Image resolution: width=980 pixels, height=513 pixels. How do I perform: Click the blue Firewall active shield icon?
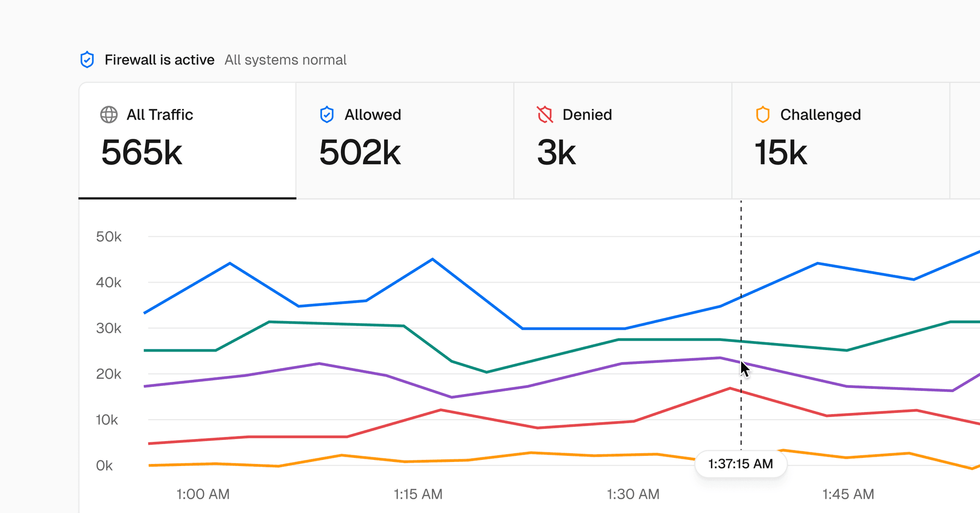tap(87, 60)
